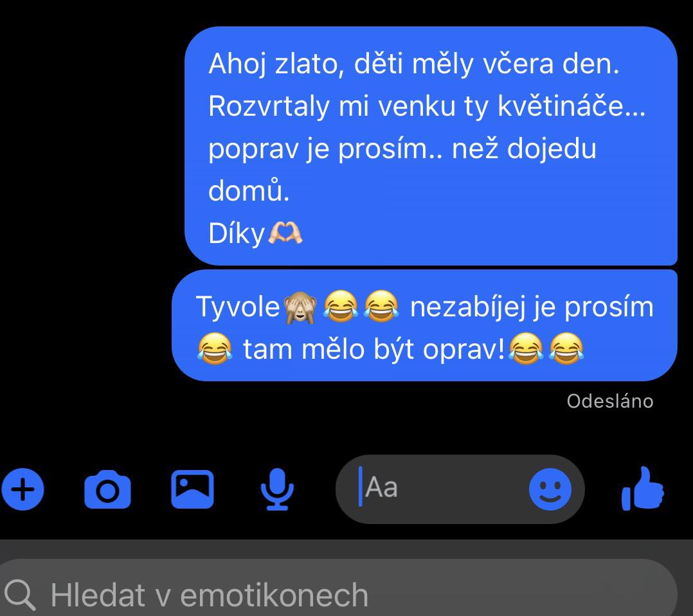Select the message starting with Ahoj zlato
Viewport: 693px width, 616px height.
click(431, 146)
